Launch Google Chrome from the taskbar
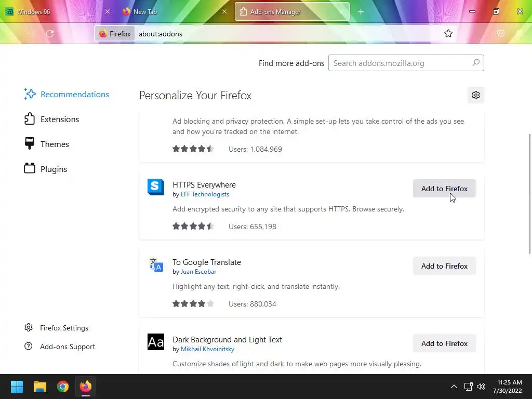The height and width of the screenshot is (399, 532). (63, 387)
